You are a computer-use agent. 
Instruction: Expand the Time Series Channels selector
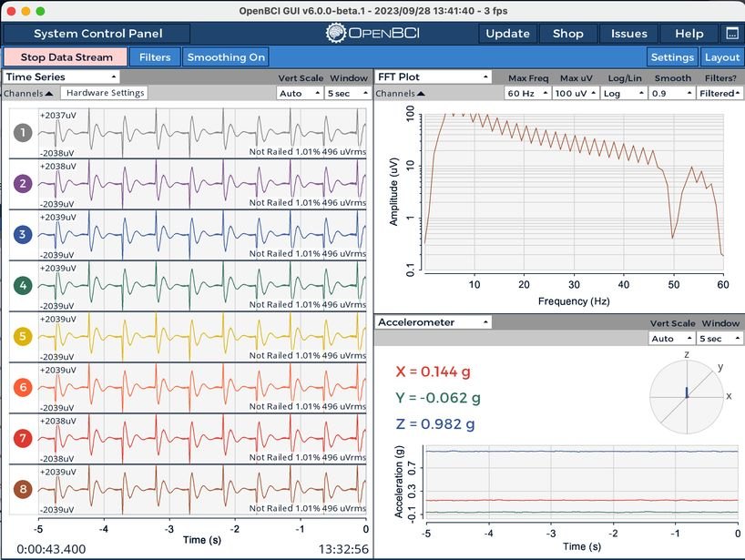pyautogui.click(x=28, y=93)
